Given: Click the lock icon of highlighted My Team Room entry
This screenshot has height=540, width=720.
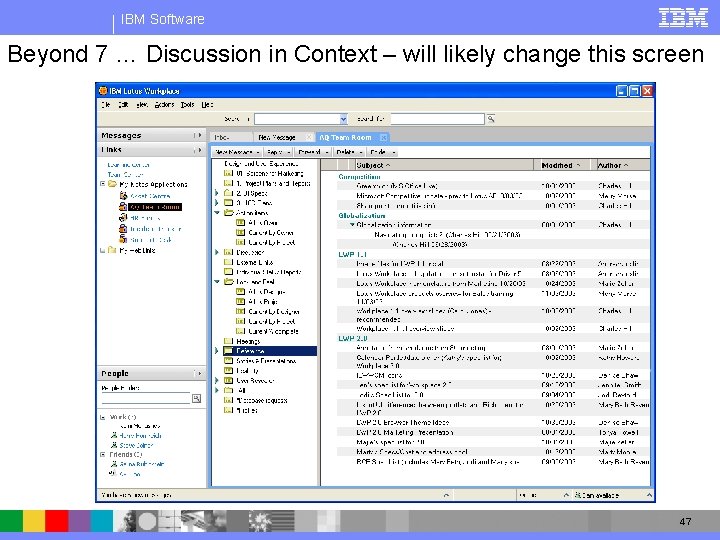Looking at the screenshot, I should pyautogui.click(x=123, y=207).
